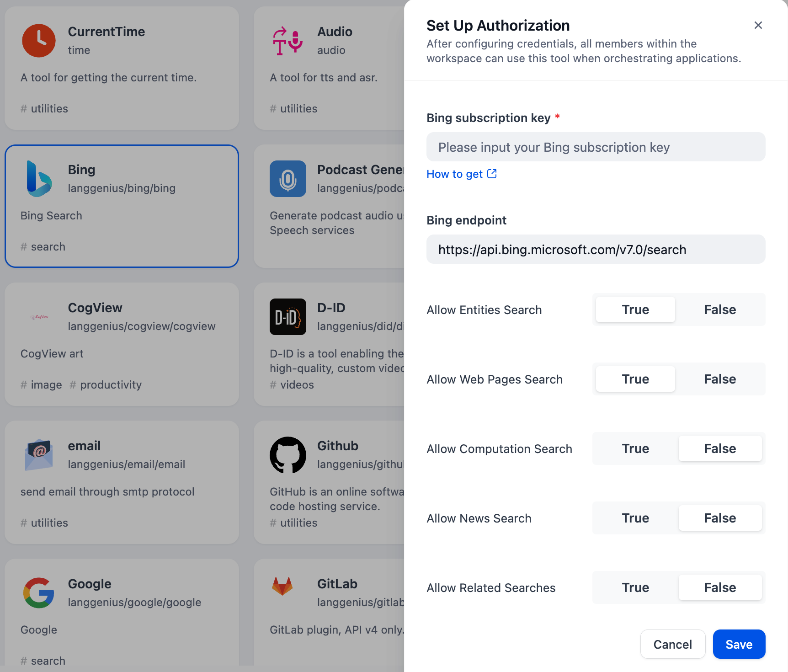Click the Bing endpoint URL field
This screenshot has width=788, height=672.
click(596, 250)
